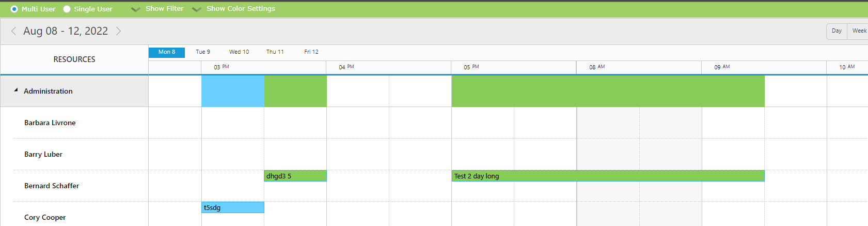The height and width of the screenshot is (226, 868).
Task: Select the Single User radio button
Action: 67,9
